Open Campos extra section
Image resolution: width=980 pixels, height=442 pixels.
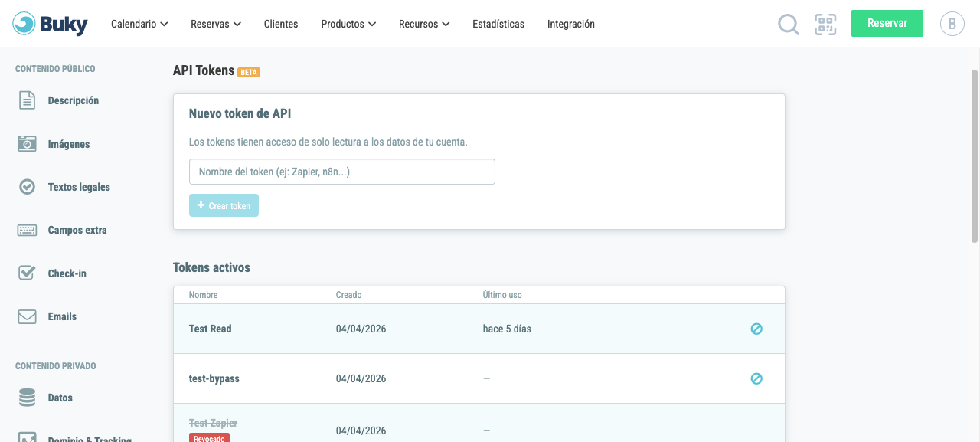pos(77,230)
